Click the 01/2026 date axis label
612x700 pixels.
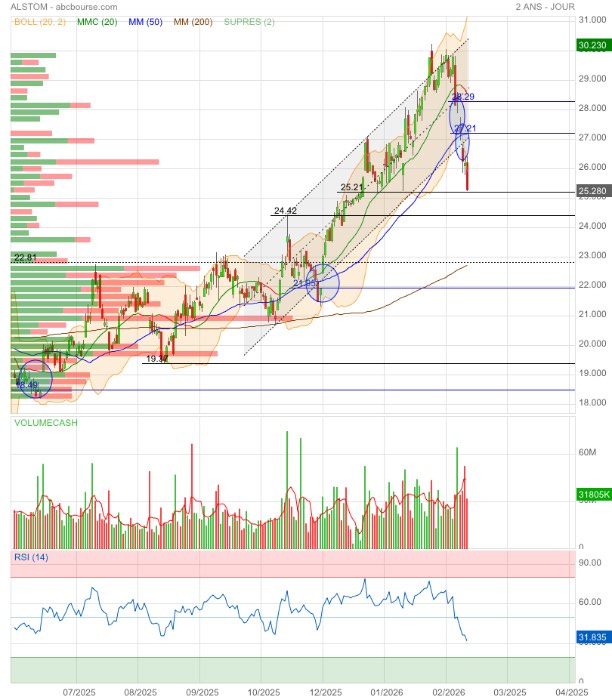click(x=387, y=692)
